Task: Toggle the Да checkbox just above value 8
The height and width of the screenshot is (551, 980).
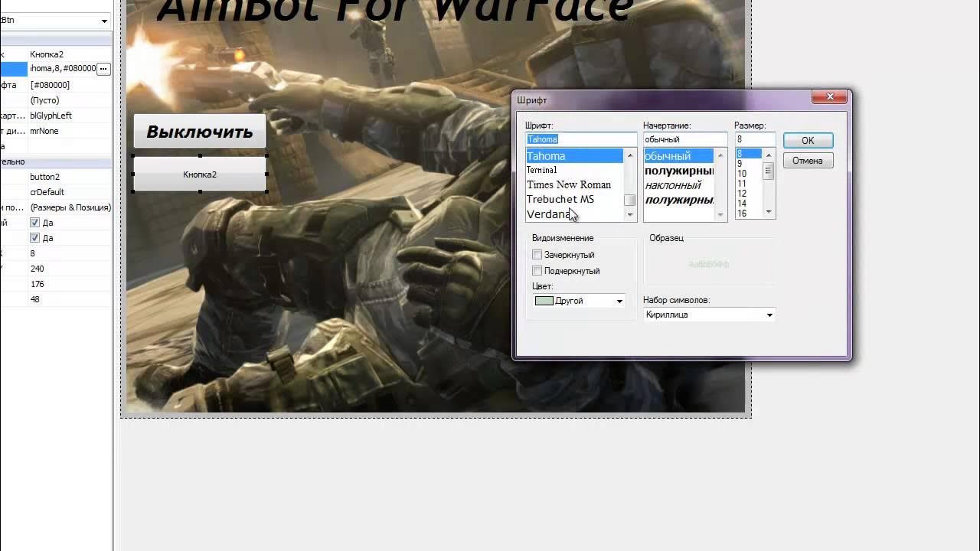Action: [34, 238]
